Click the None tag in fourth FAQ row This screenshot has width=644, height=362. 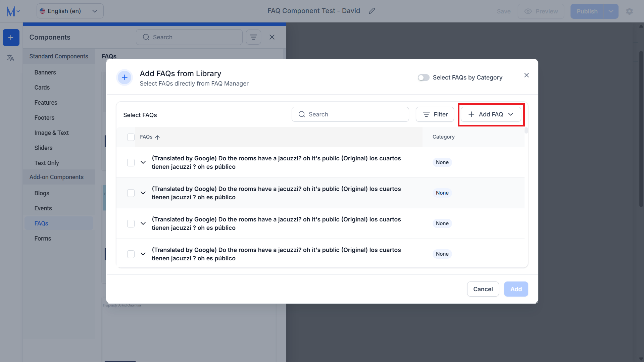click(442, 254)
